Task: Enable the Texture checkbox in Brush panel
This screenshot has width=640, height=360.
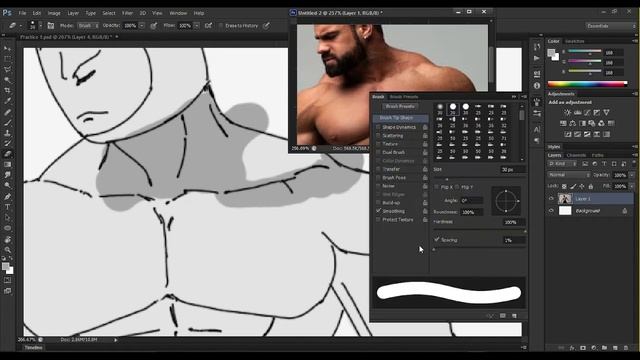Action: (378, 144)
